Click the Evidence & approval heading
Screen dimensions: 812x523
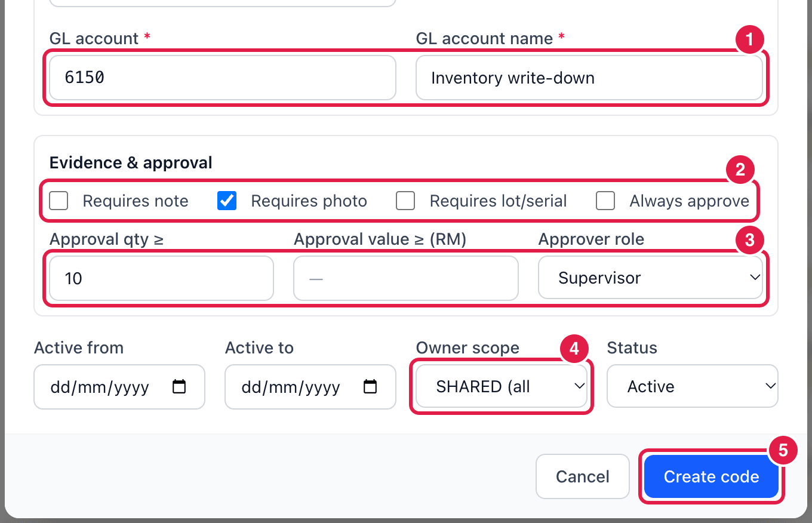tap(131, 162)
